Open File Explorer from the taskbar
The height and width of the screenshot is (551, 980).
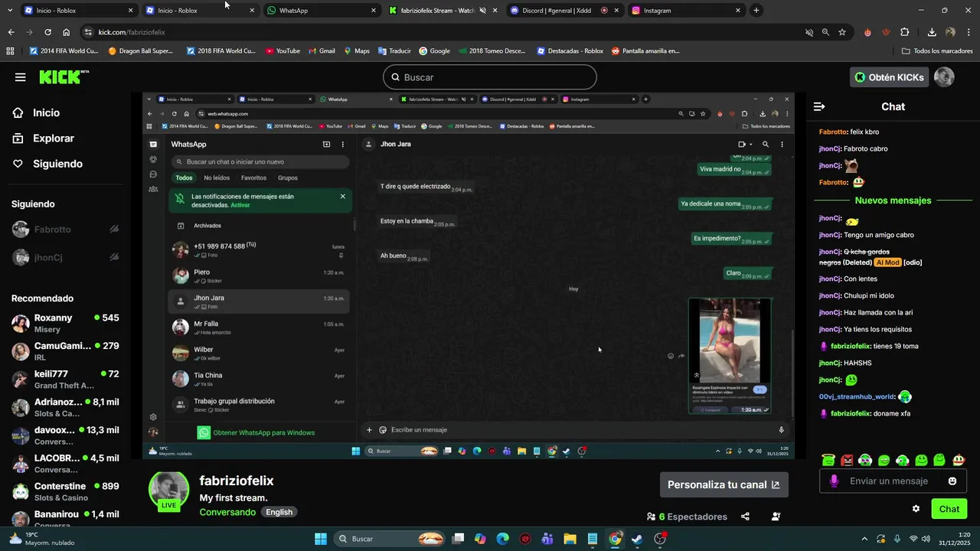pos(570,539)
